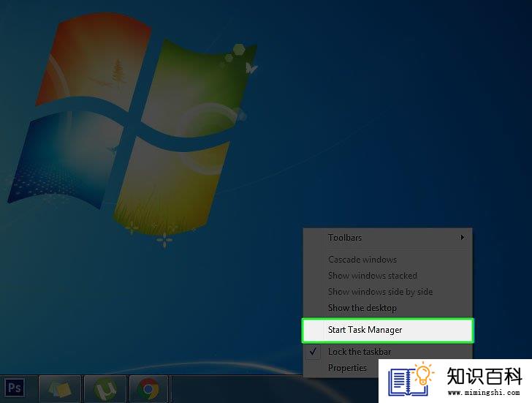
Task: Click Show the desktop option
Action: [x=387, y=308]
